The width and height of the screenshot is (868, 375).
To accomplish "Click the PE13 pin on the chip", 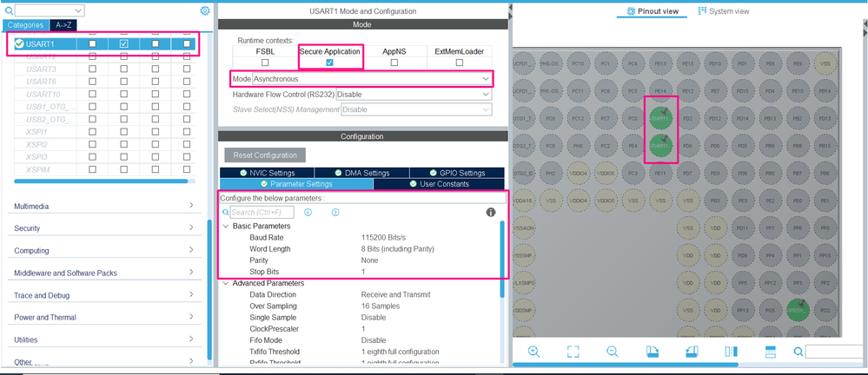I will [x=659, y=63].
